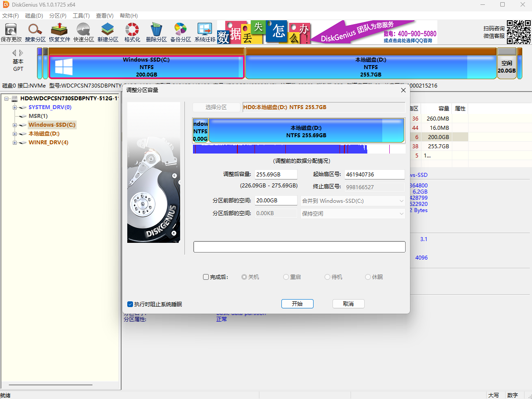Screen dimensions: 532x399
Task: Select the 重启 radio button
Action: click(x=286, y=277)
